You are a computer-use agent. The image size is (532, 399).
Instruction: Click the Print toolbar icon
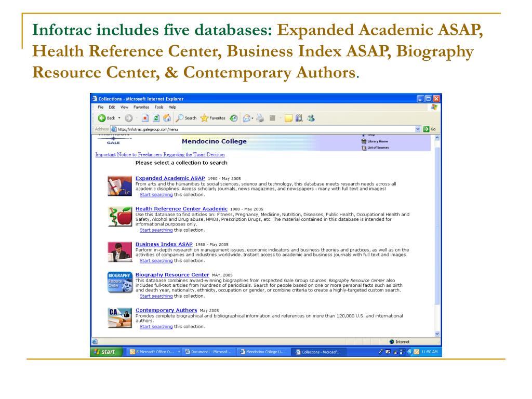click(260, 118)
